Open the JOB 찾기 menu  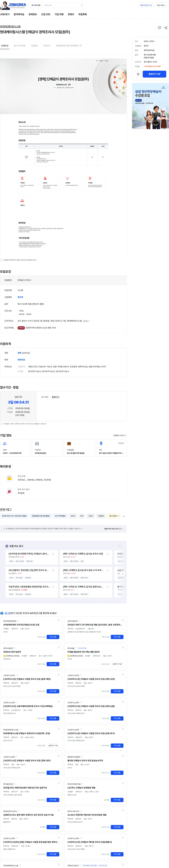pyautogui.click(x=5, y=15)
